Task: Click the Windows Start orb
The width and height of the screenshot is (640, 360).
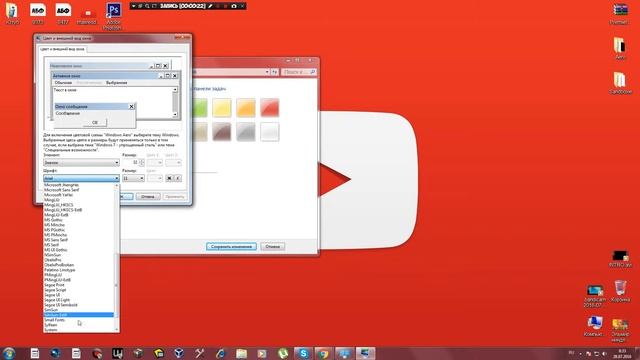Action: coord(9,353)
